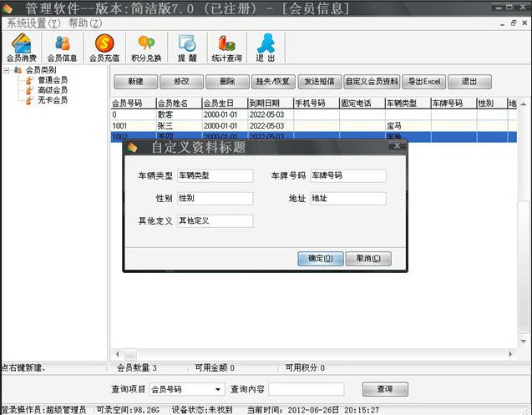Image resolution: width=532 pixels, height=415 pixels.
Task: Select 普通会员 in member category tree
Action: [53, 80]
